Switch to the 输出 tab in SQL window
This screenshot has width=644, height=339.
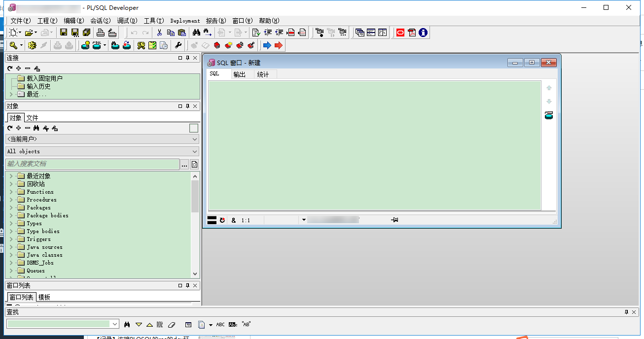click(240, 74)
